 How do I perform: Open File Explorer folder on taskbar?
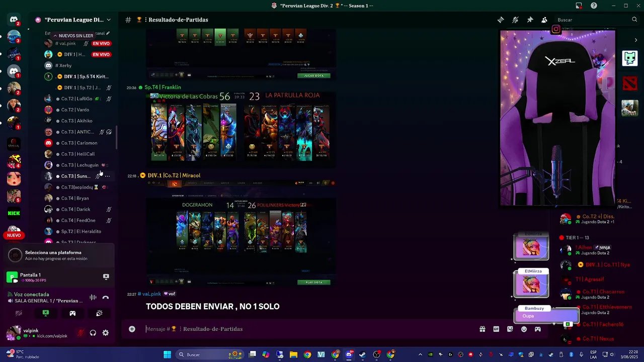(293, 354)
